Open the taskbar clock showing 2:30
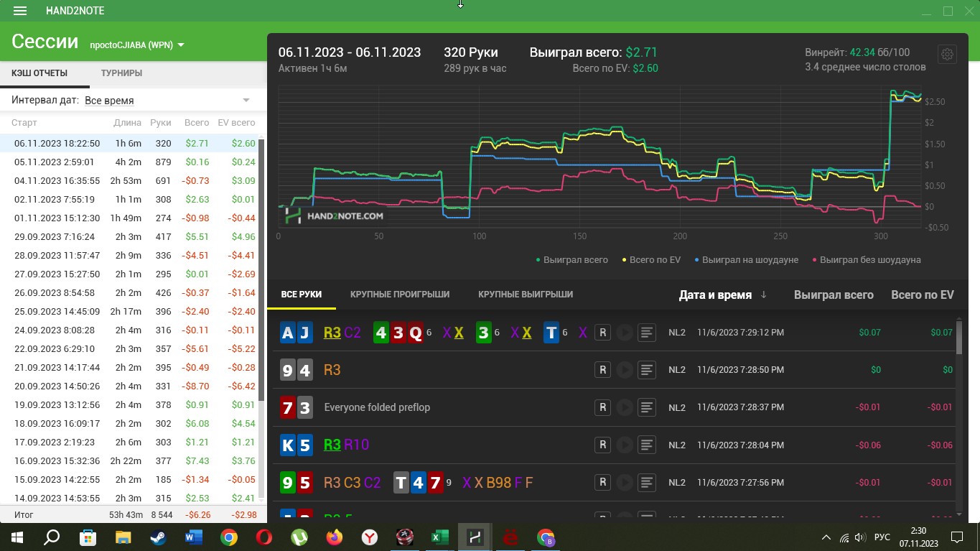The image size is (980, 551). pos(918,537)
